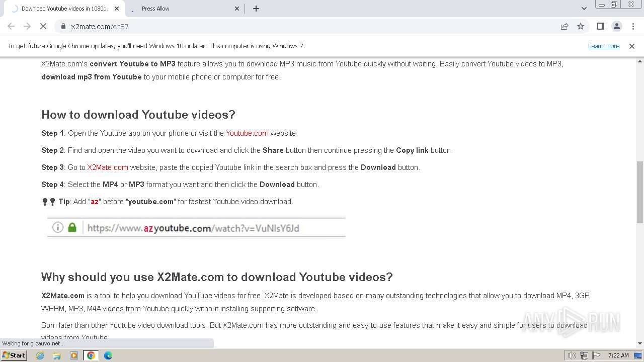
Task: Open the Windows Start menu
Action: [x=14, y=355]
